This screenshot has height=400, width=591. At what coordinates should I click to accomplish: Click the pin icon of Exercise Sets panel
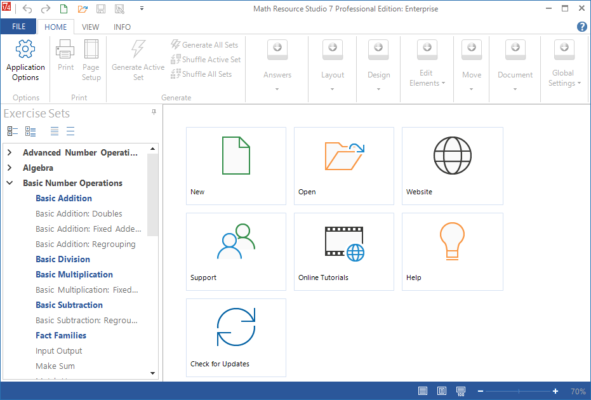(154, 112)
